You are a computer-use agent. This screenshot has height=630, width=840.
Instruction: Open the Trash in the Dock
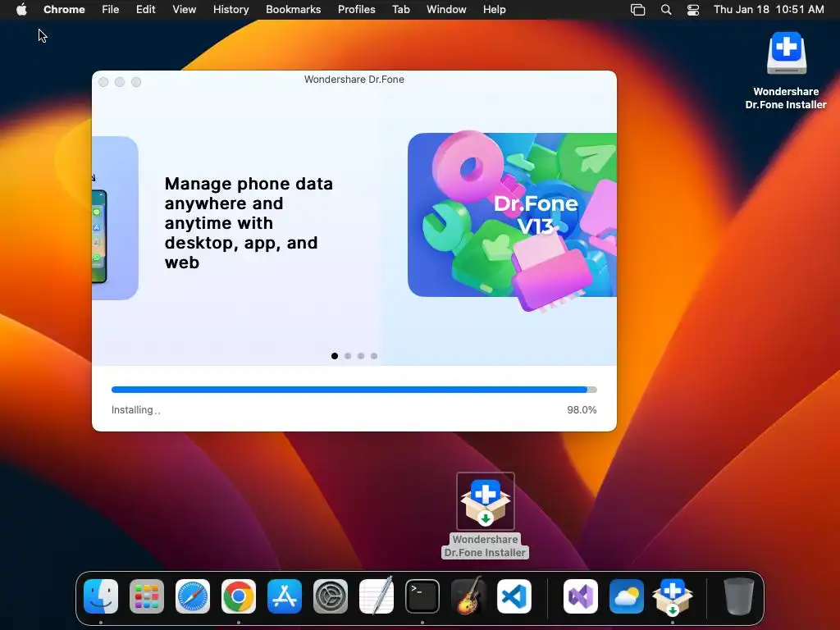point(739,596)
